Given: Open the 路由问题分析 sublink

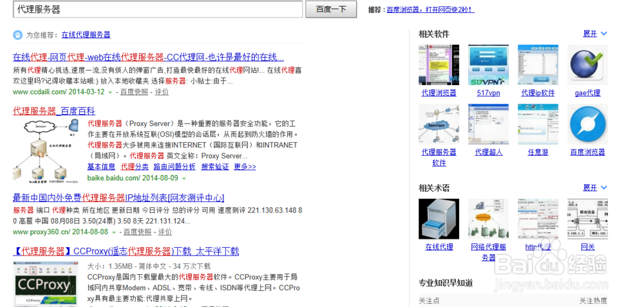Looking at the screenshot, I should click(175, 167).
